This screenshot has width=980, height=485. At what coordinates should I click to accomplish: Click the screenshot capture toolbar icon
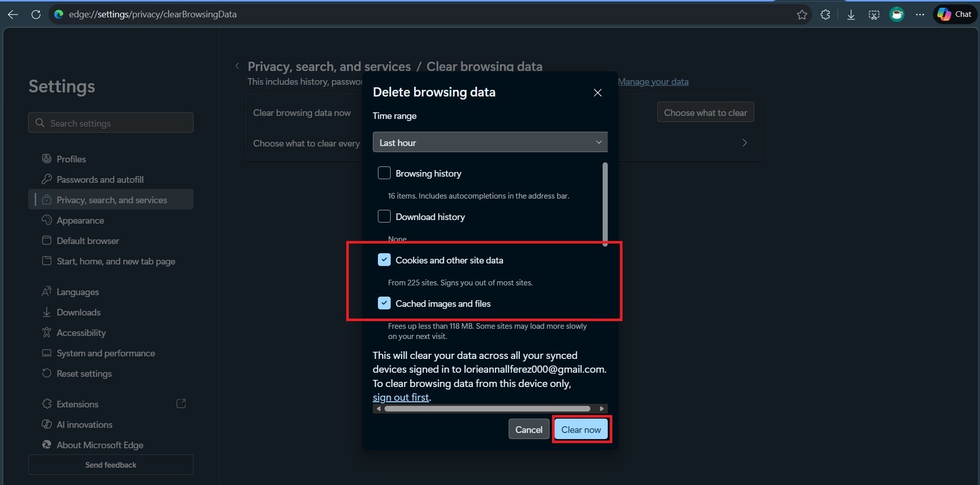[874, 14]
